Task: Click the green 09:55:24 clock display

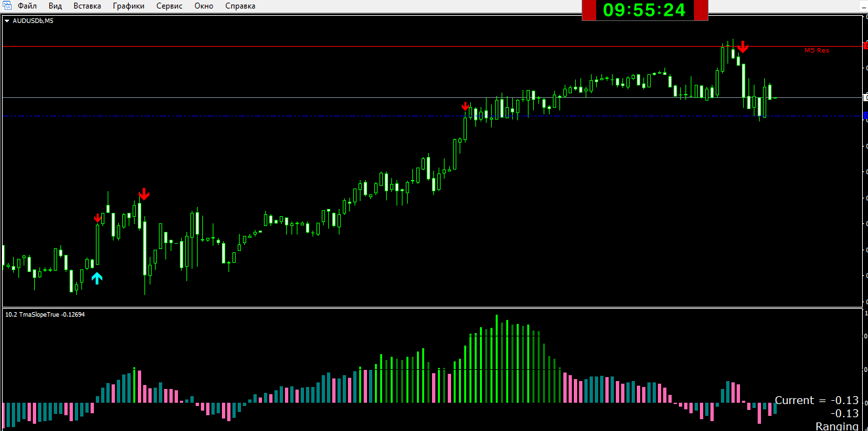Action: click(x=644, y=10)
